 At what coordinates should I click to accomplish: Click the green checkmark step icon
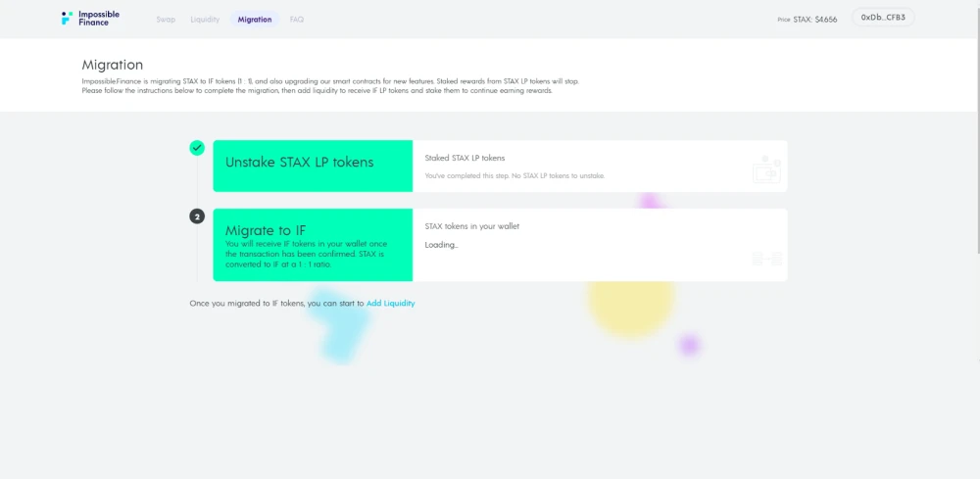tap(197, 148)
